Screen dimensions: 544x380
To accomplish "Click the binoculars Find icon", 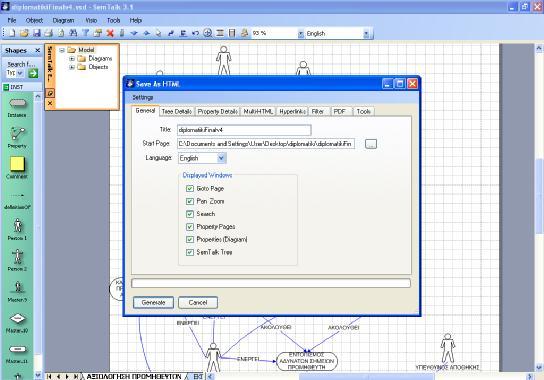I will (73, 33).
